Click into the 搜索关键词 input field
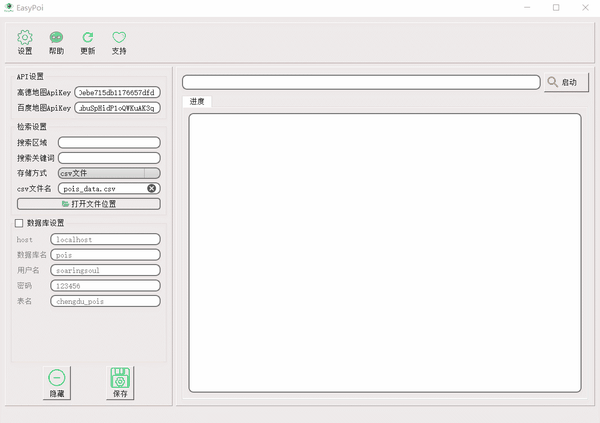600x423 pixels. [x=109, y=158]
